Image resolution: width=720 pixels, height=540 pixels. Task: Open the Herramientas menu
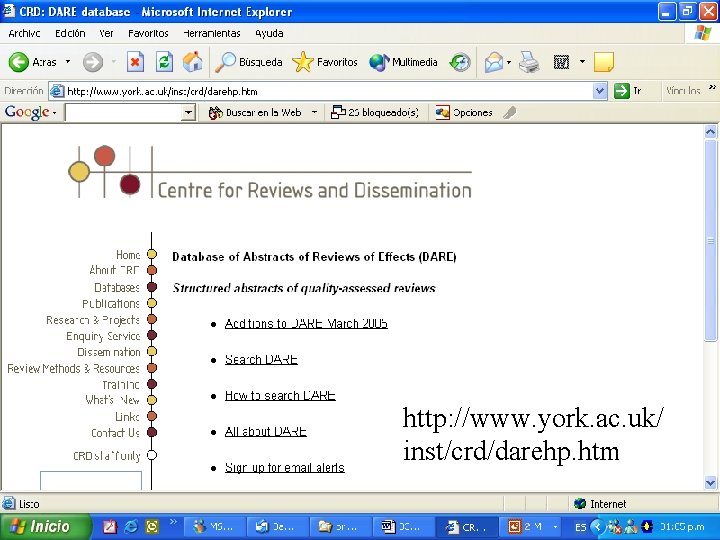pos(212,34)
